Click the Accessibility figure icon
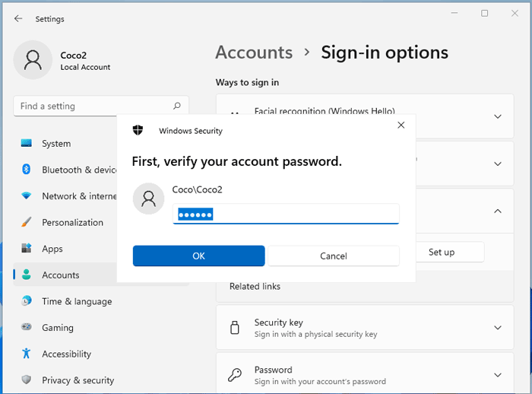The image size is (532, 394). point(26,353)
